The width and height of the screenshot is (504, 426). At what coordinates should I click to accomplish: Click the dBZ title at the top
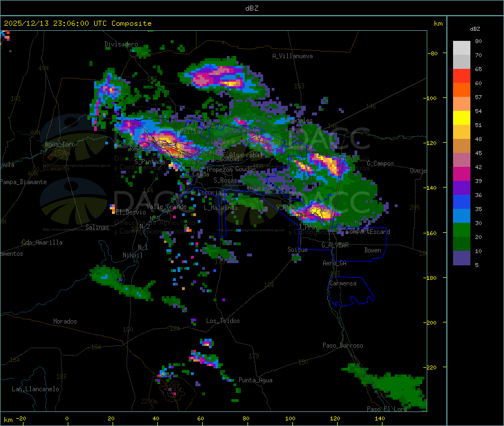coord(252,8)
